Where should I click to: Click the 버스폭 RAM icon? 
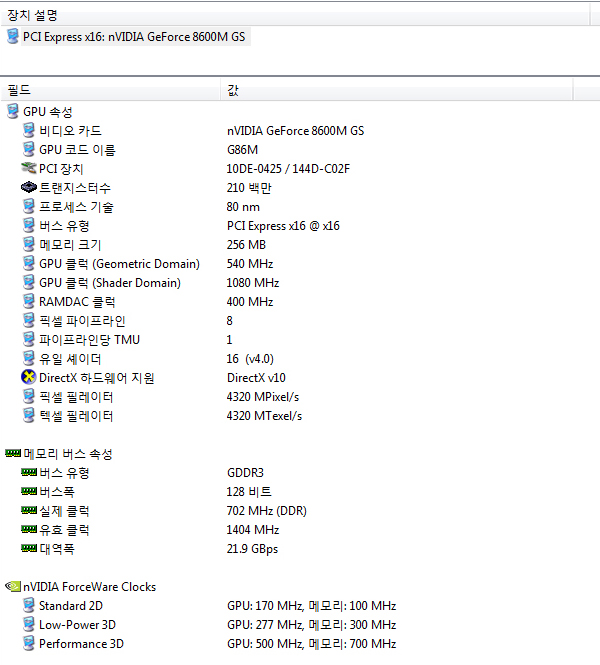tap(29, 491)
